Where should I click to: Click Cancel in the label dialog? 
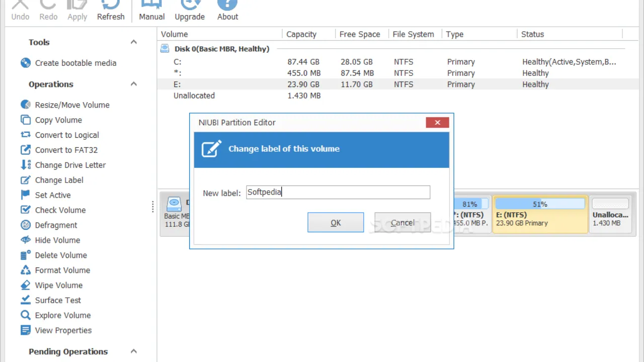[403, 223]
